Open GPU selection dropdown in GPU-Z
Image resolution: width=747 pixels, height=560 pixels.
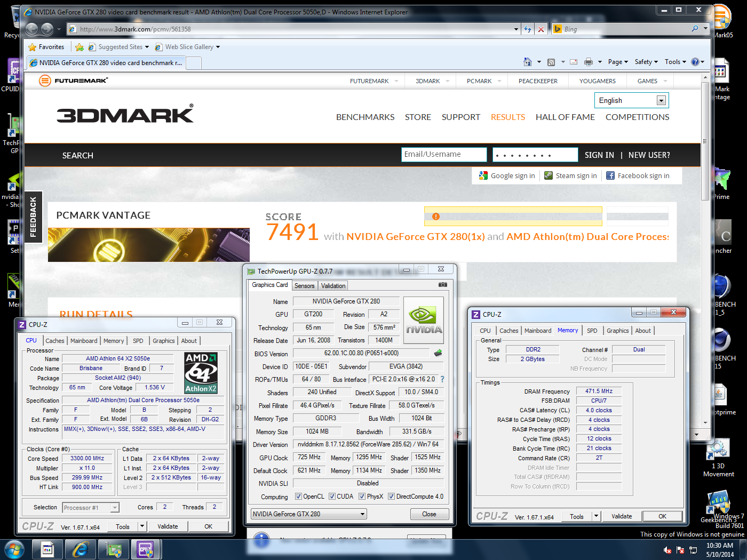363,514
